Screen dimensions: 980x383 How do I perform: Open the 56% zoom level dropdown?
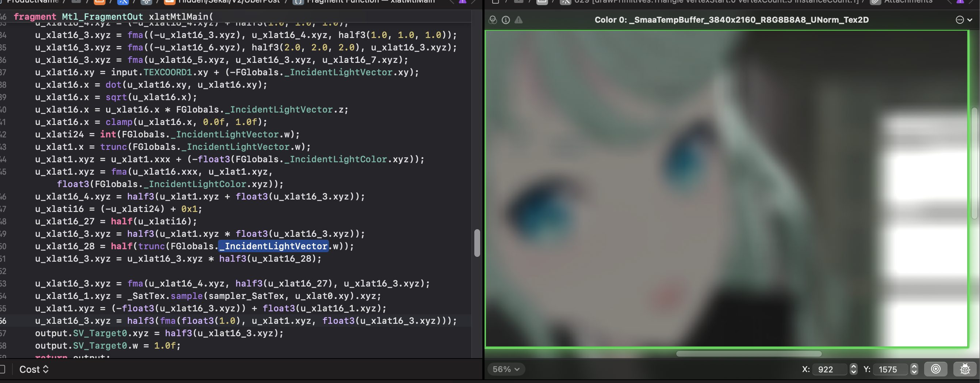pos(506,369)
